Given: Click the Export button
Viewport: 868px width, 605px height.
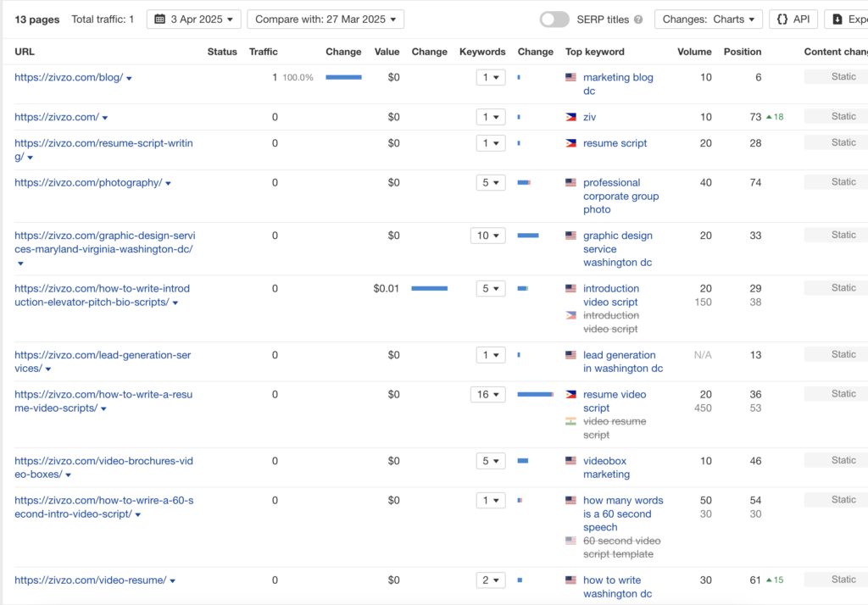Looking at the screenshot, I should tap(847, 19).
